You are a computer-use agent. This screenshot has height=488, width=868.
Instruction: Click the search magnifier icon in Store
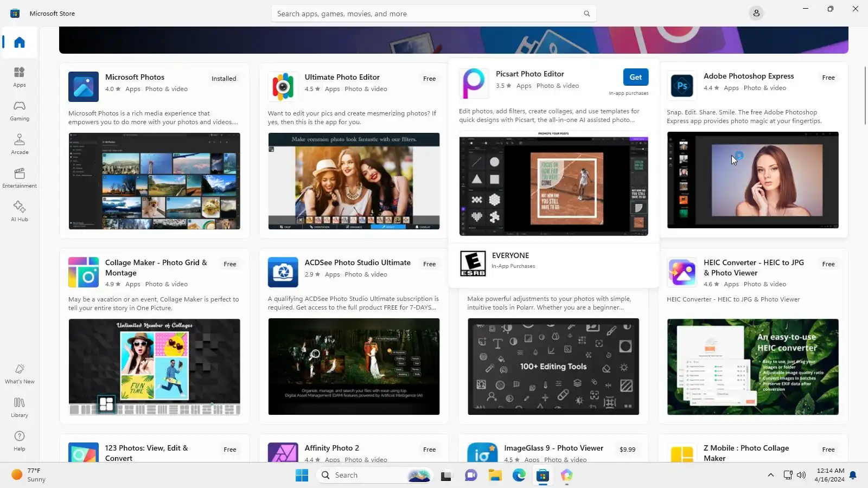(x=586, y=14)
